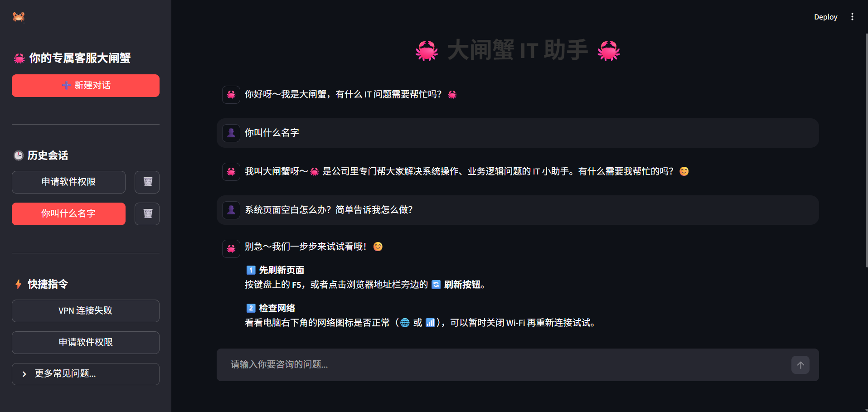Open the 申请软件权限 history conversation
Screen dimensions: 868x412
coord(68,182)
